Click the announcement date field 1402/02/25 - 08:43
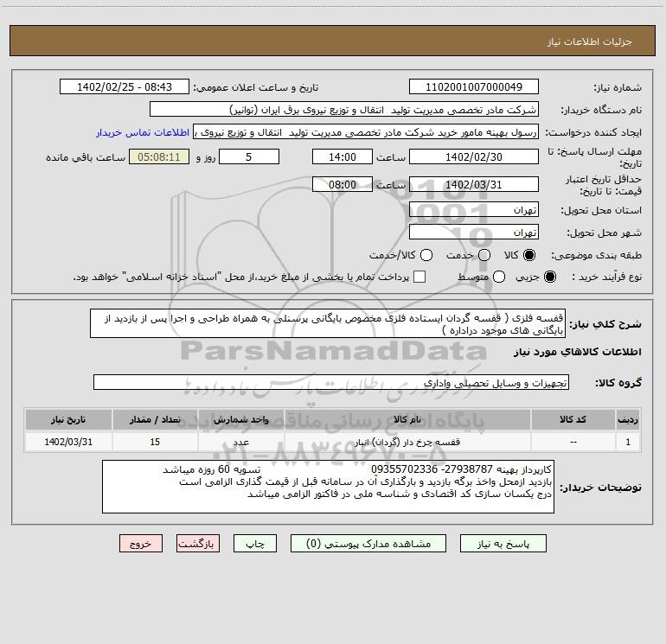 pyautogui.click(x=125, y=86)
